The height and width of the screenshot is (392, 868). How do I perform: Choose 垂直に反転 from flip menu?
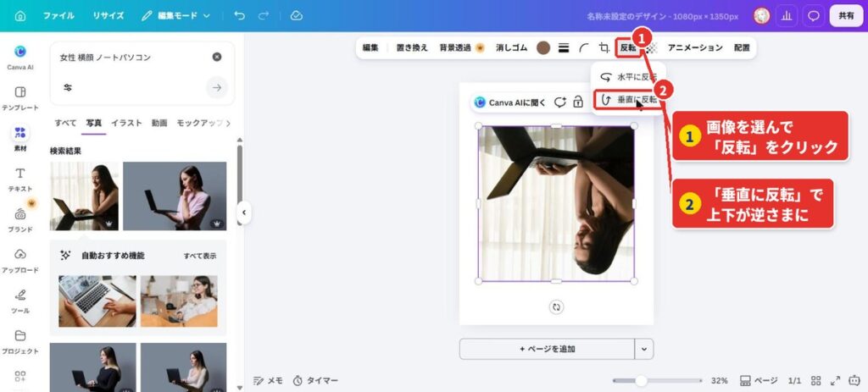[628, 100]
